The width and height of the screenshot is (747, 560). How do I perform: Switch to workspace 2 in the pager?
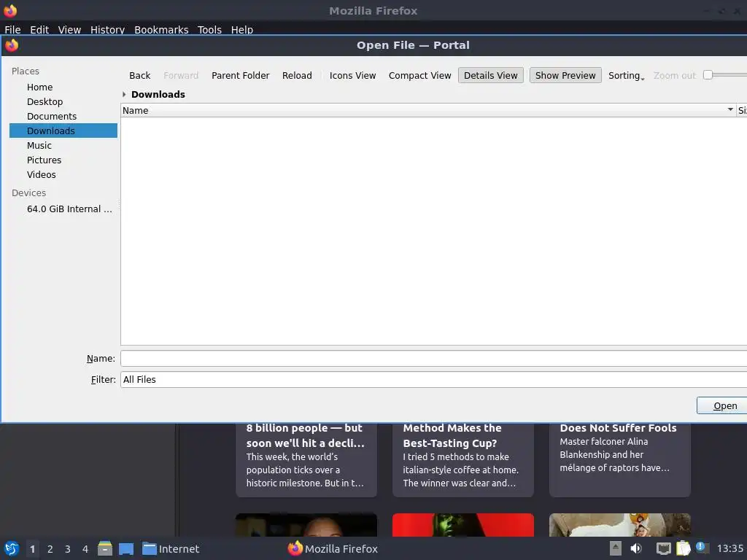50,549
